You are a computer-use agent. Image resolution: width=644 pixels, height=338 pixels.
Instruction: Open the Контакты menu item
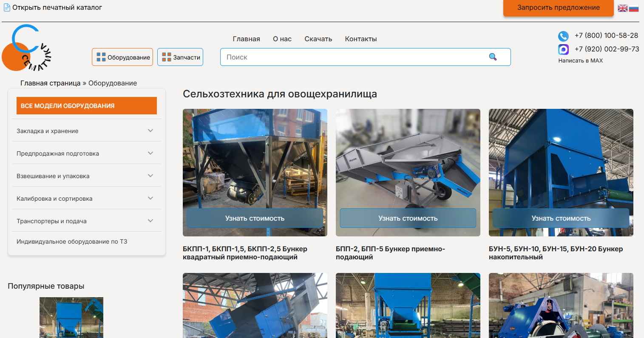point(361,39)
